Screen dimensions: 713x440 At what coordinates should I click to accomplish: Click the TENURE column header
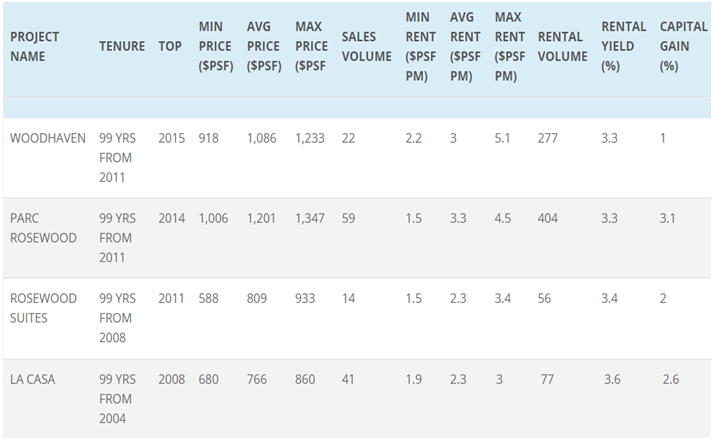point(122,46)
